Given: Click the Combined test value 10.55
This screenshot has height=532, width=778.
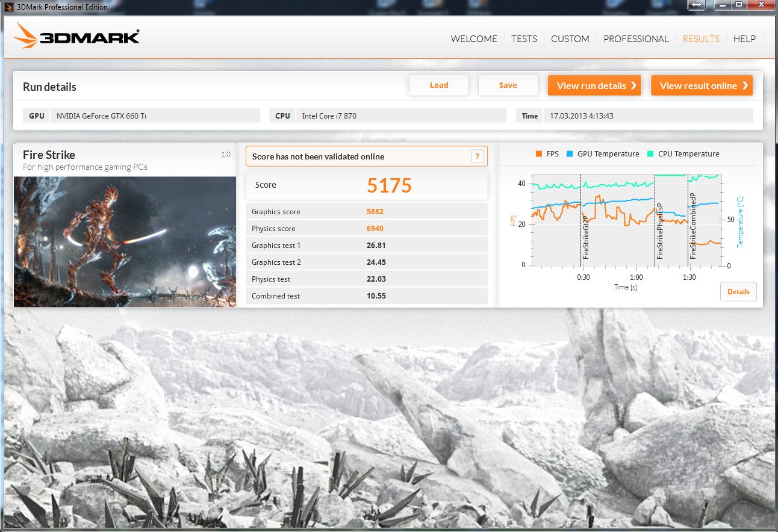Looking at the screenshot, I should point(376,296).
